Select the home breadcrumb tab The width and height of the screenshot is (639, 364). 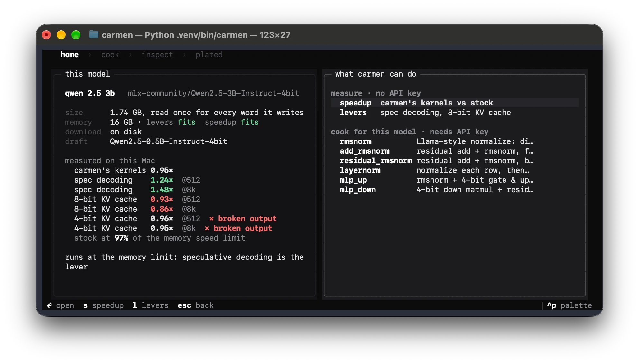[x=69, y=55]
